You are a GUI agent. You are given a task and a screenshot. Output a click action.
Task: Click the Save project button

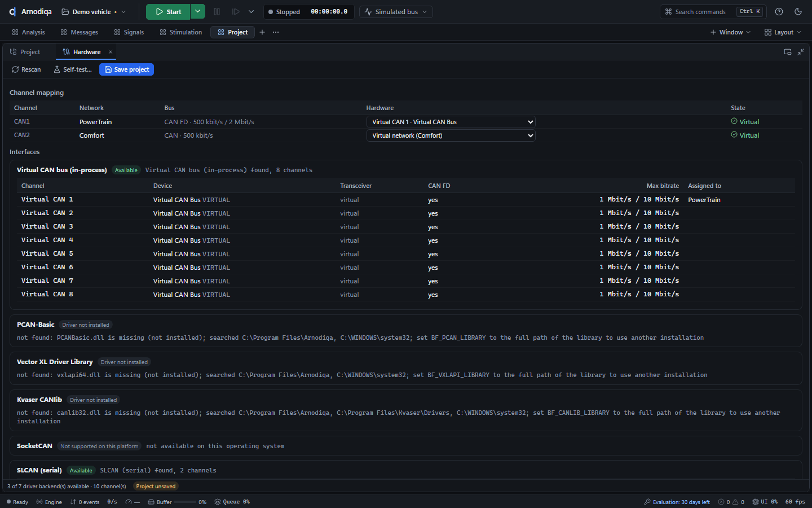[127, 69]
